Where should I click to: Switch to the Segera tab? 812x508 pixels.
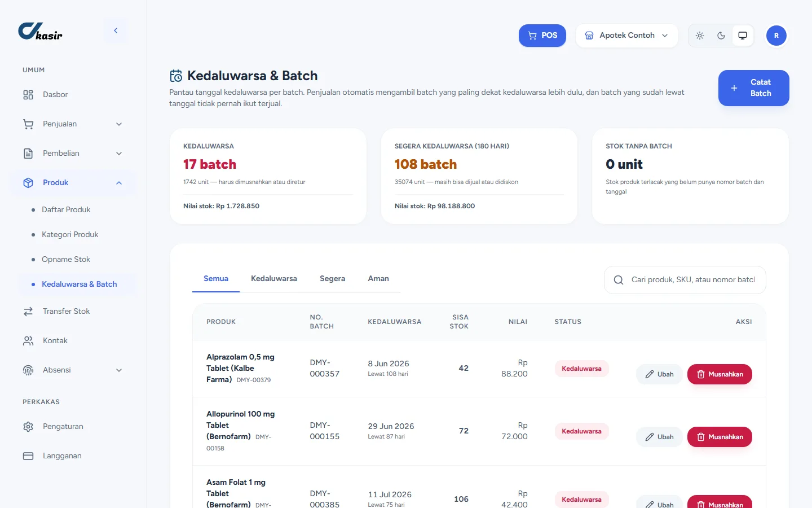coord(333,279)
